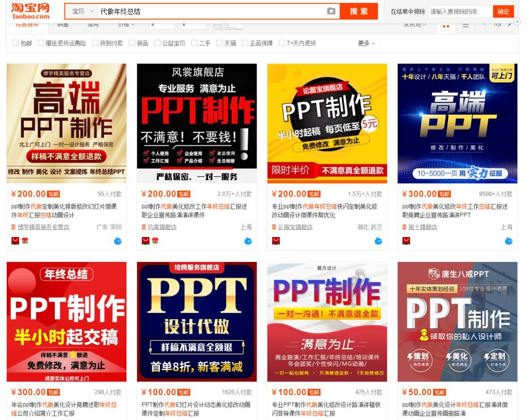Click blue chat icon for 论服宝旗舰店

pos(378,241)
